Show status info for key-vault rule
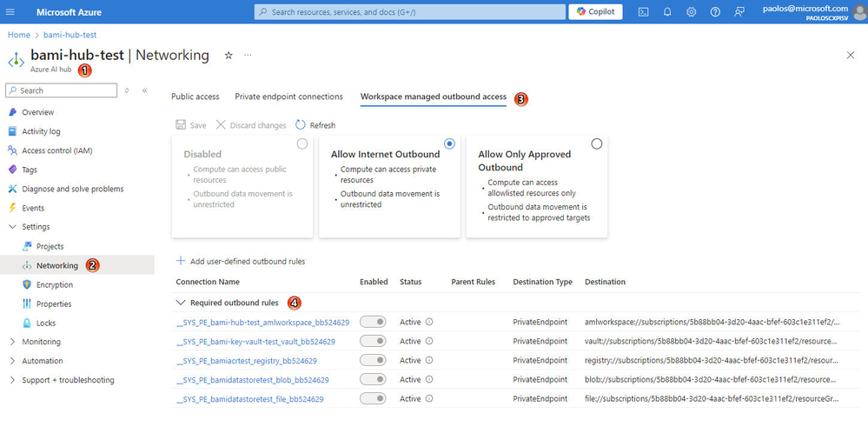The height and width of the screenshot is (427, 868). pyautogui.click(x=429, y=341)
